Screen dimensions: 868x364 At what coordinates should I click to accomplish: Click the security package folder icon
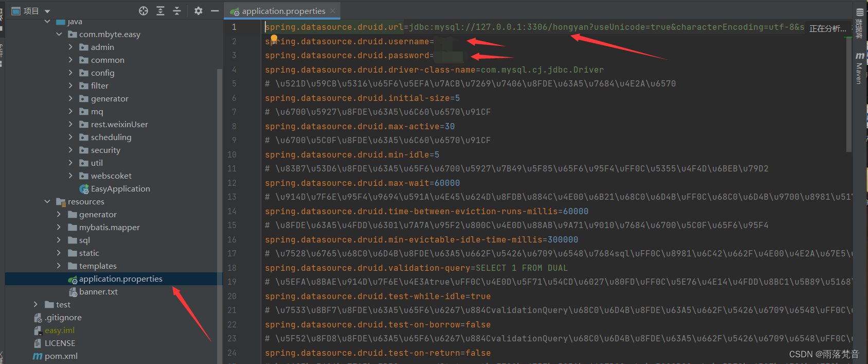pyautogui.click(x=84, y=150)
